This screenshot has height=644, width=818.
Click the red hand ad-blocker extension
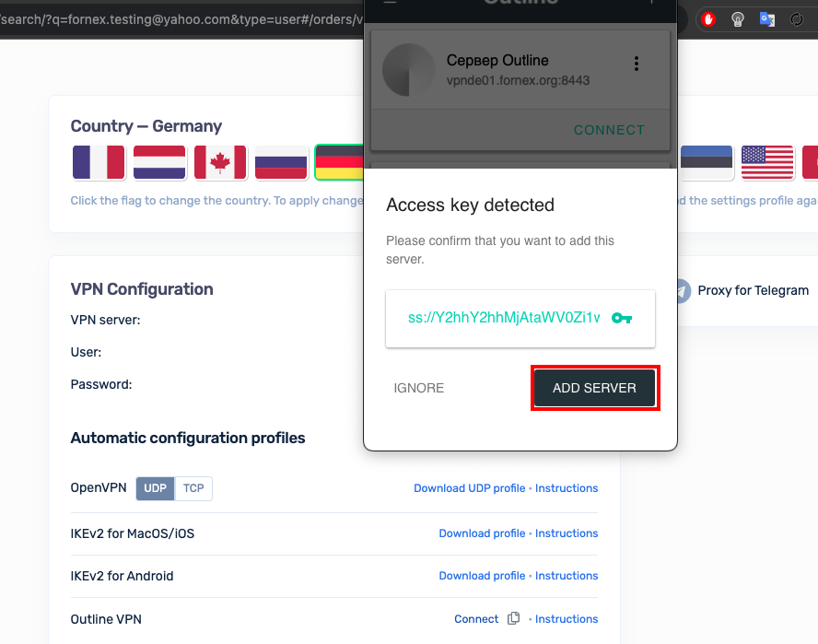coord(708,20)
